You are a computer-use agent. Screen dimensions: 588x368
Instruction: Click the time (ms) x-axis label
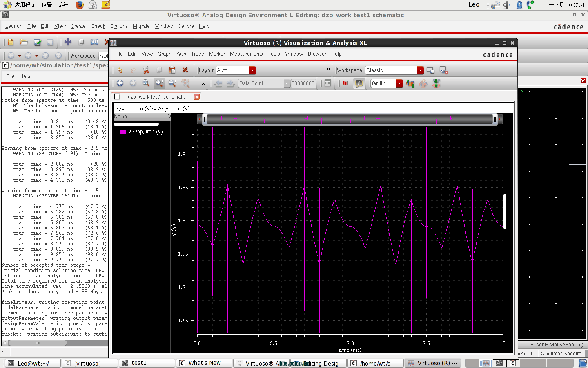click(x=350, y=350)
